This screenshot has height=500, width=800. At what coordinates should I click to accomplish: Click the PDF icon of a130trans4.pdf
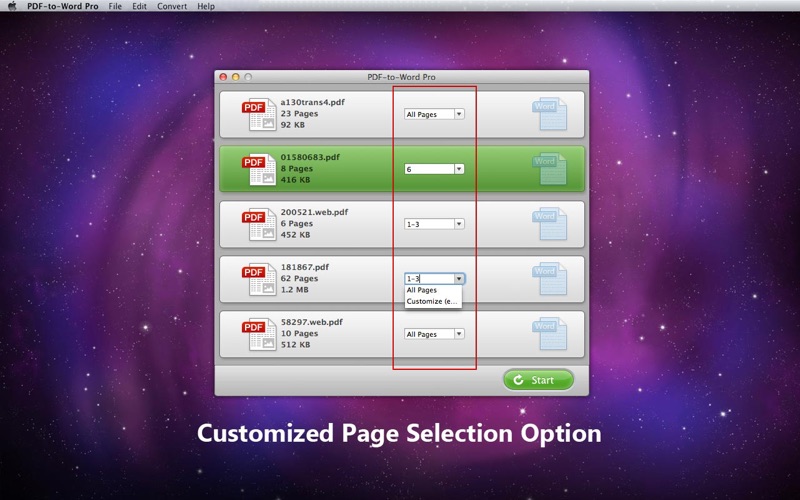click(259, 115)
